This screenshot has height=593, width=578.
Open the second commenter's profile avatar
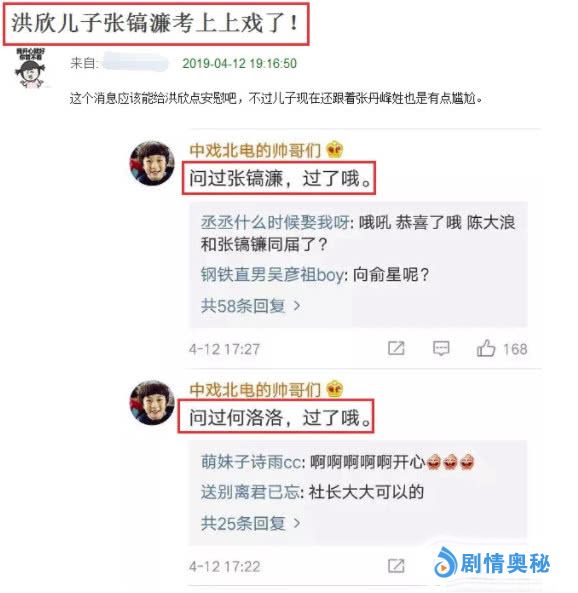tap(152, 403)
